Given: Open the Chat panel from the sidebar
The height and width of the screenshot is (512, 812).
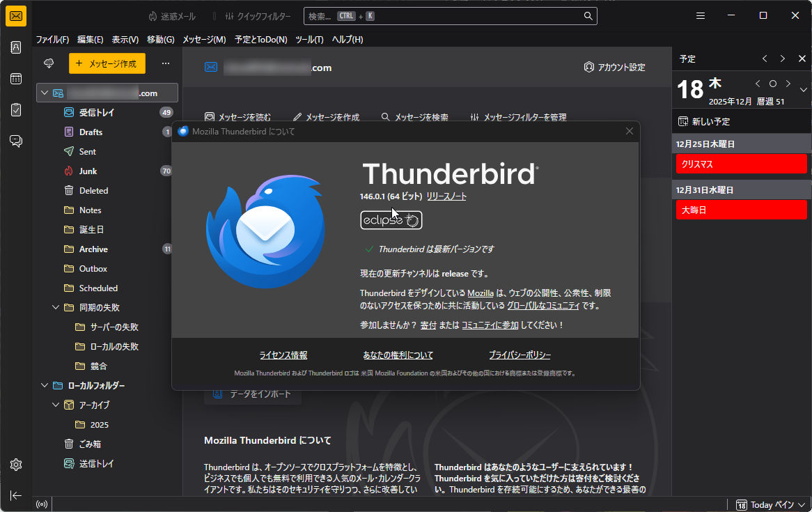Looking at the screenshot, I should pos(15,141).
